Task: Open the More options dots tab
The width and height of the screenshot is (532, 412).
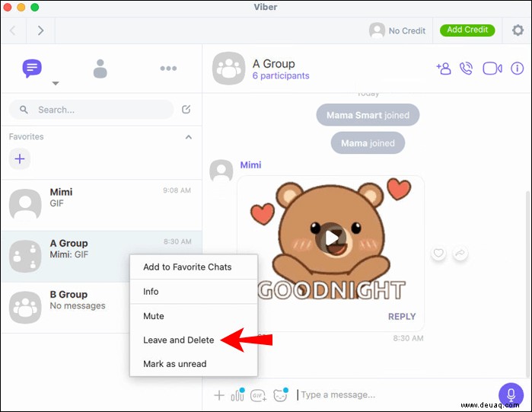Action: [x=168, y=69]
